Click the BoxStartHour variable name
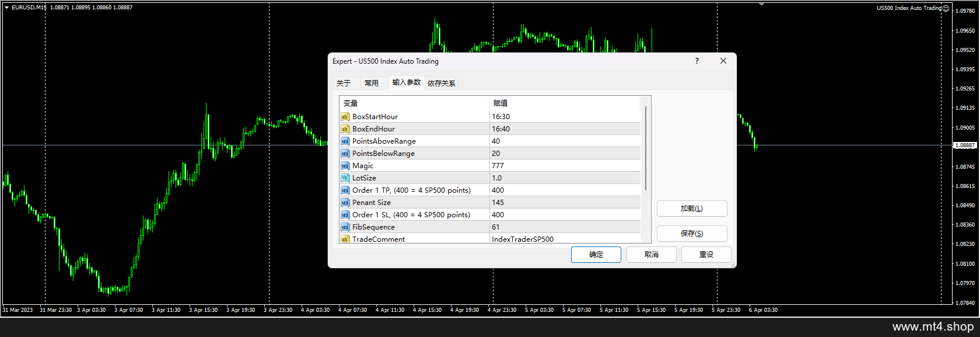This screenshot has height=337, width=980. tap(375, 117)
